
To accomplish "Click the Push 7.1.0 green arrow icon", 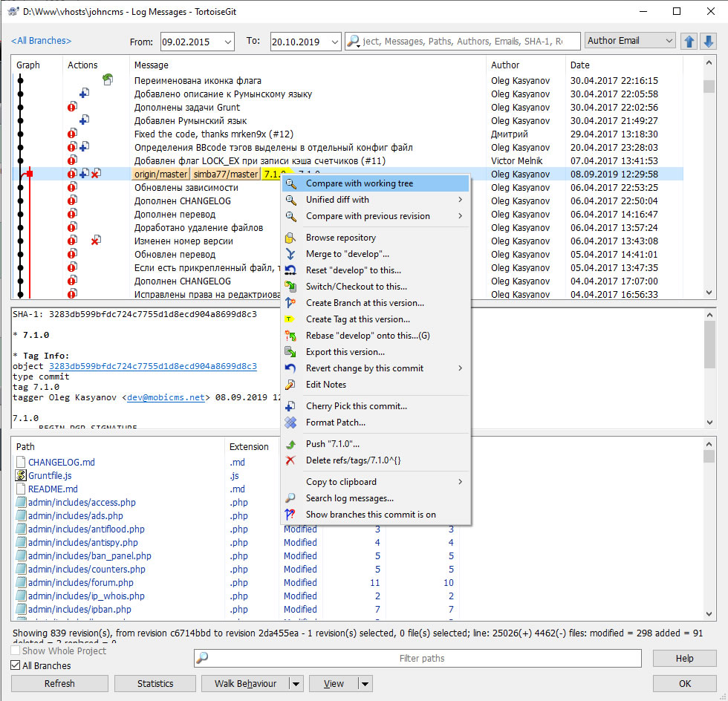I will tap(291, 444).
